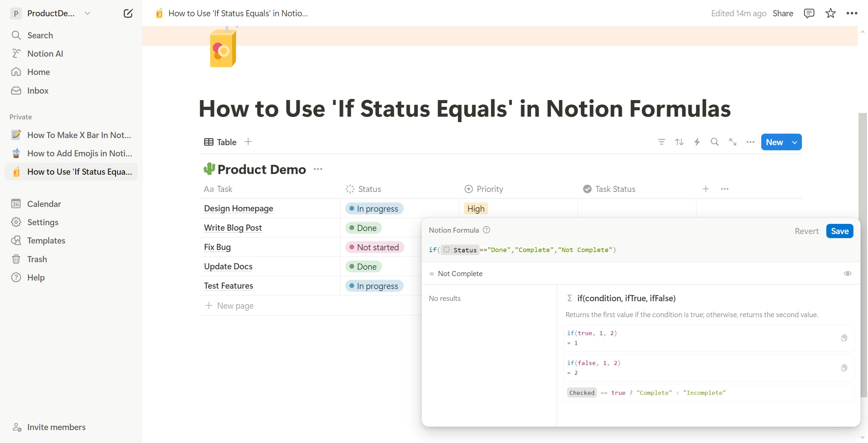Add a new view with plus
Screen dimensions: 868x443
tap(248, 142)
